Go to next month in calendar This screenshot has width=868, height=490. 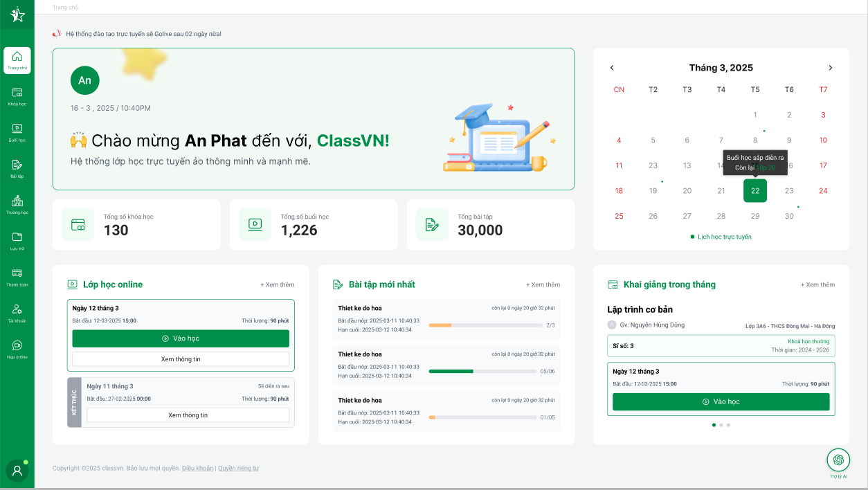coord(831,68)
